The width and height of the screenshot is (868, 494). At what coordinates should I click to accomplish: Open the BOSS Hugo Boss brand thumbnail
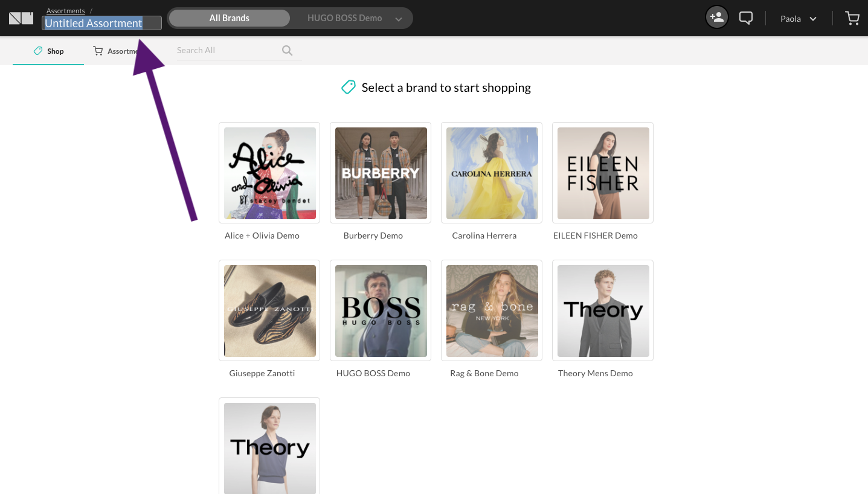click(x=381, y=311)
